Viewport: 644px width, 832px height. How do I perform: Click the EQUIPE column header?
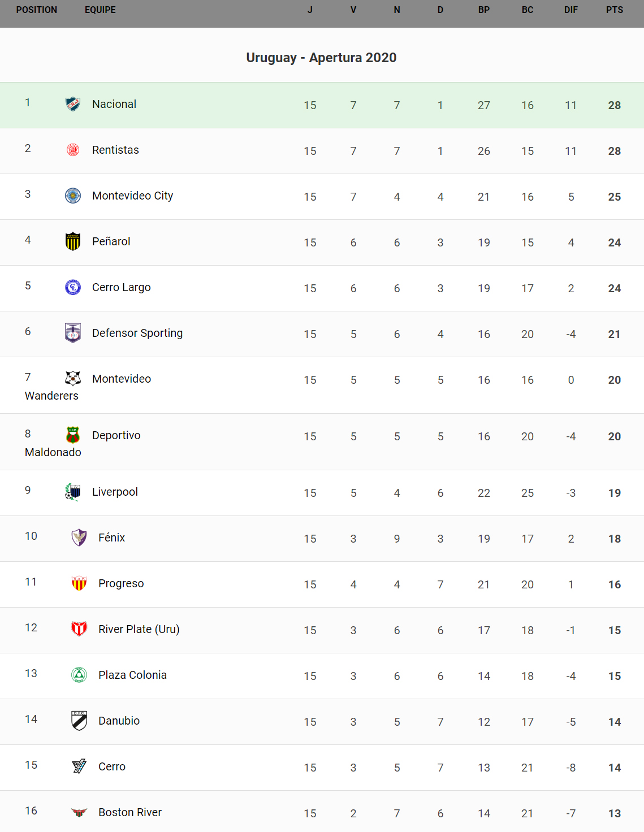point(100,10)
